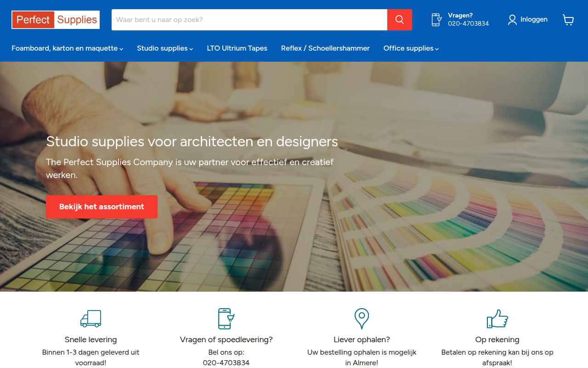The image size is (588, 368).
Task: Click the map pin location icon
Action: 362,318
